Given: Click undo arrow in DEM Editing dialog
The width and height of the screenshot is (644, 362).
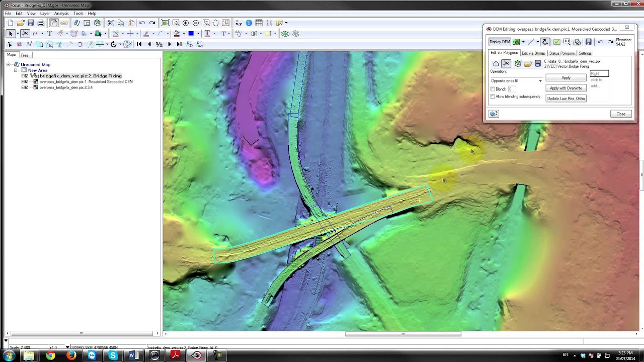Looking at the screenshot, I should point(600,42).
